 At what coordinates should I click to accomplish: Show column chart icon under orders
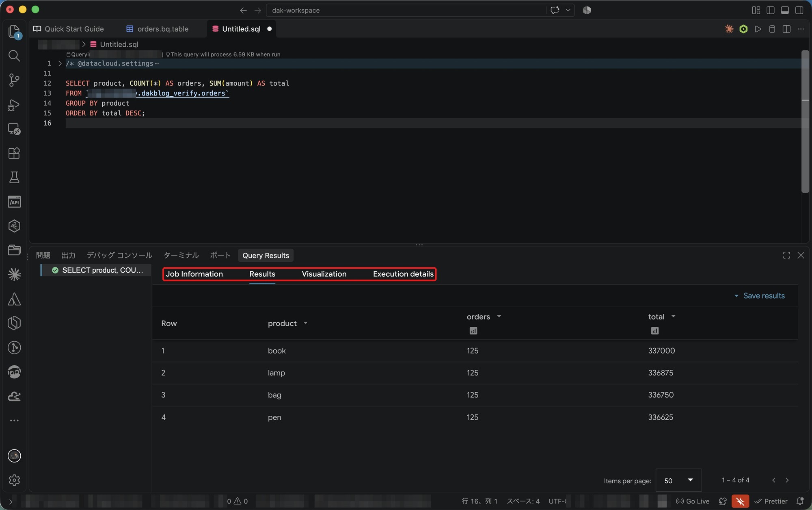tap(473, 331)
